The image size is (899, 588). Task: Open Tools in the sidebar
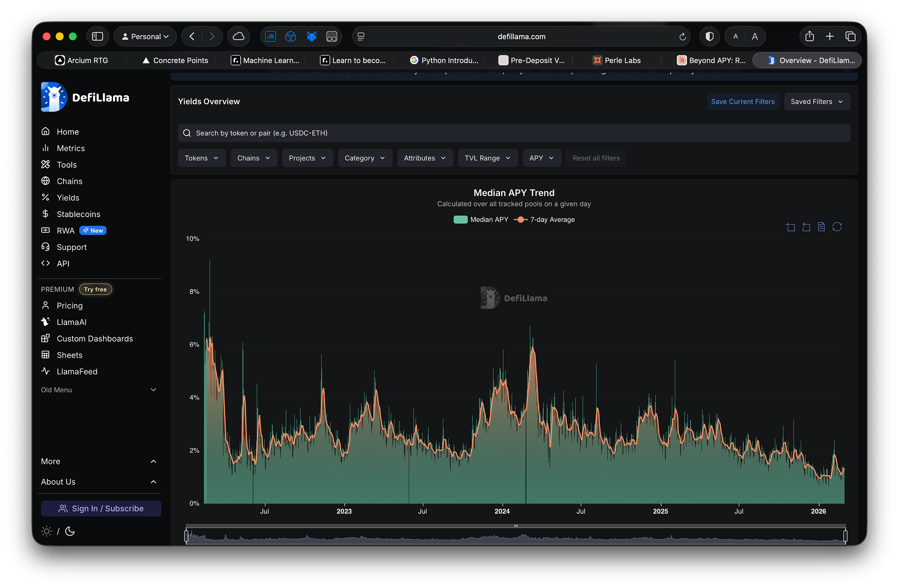[66, 165]
